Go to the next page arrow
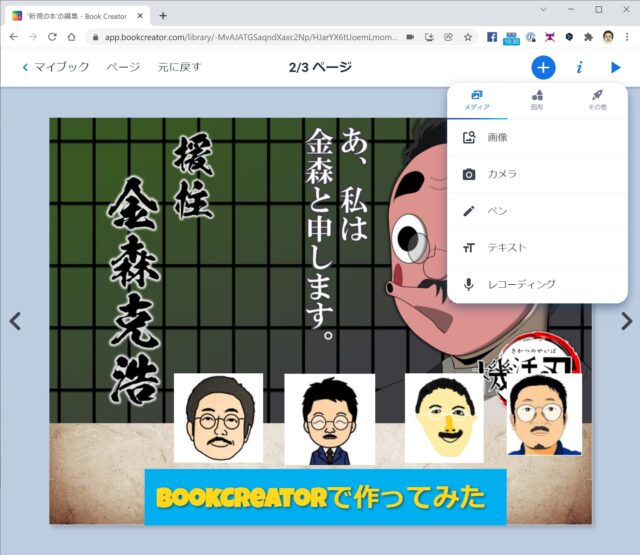This screenshot has height=555, width=640. [626, 321]
